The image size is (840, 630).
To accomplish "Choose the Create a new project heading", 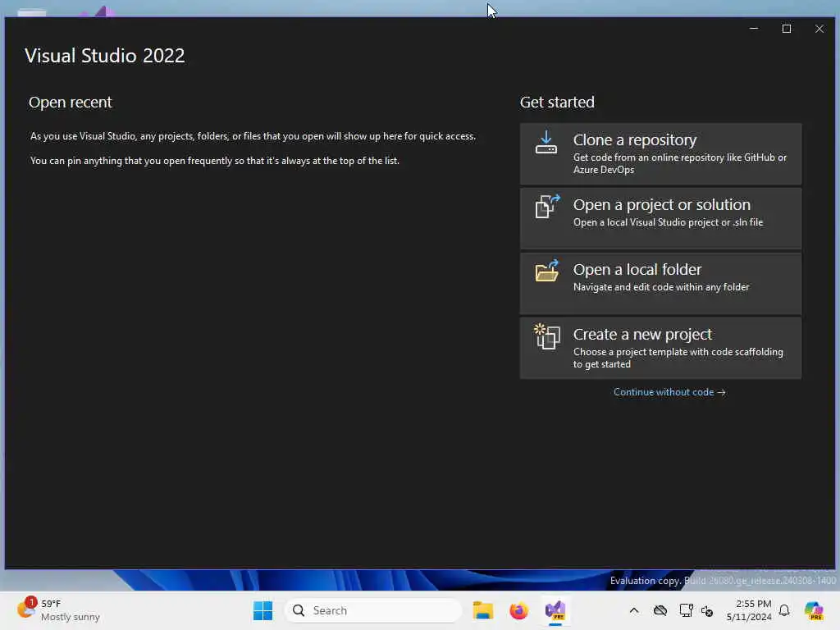I will tap(642, 335).
